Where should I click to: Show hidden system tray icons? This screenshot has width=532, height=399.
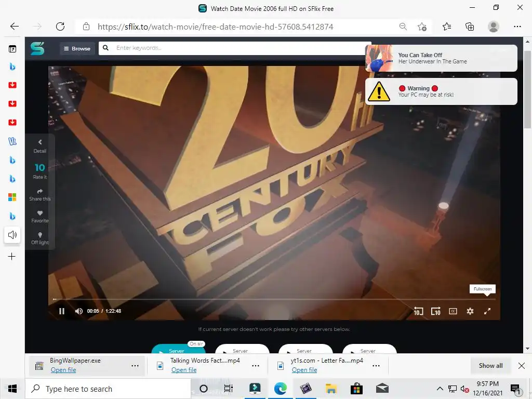440,389
